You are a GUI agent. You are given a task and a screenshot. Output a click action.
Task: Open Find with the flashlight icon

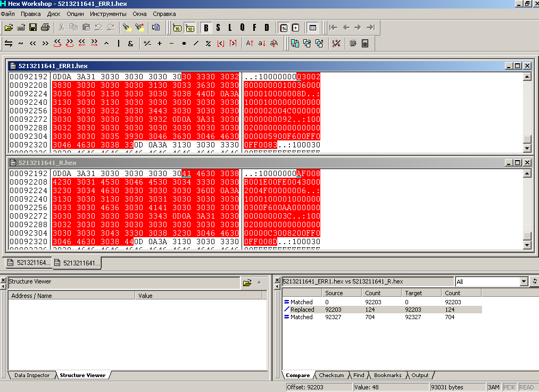pos(127,28)
